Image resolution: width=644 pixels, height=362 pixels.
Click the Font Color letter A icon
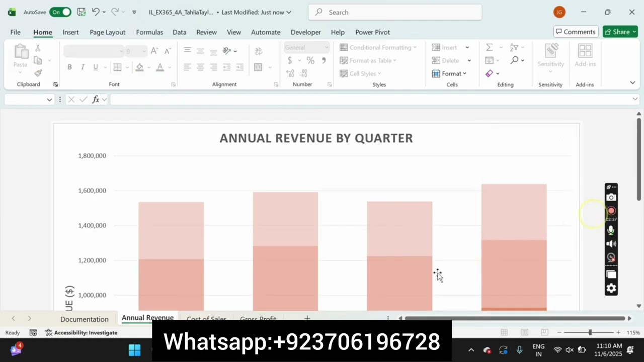point(160,67)
